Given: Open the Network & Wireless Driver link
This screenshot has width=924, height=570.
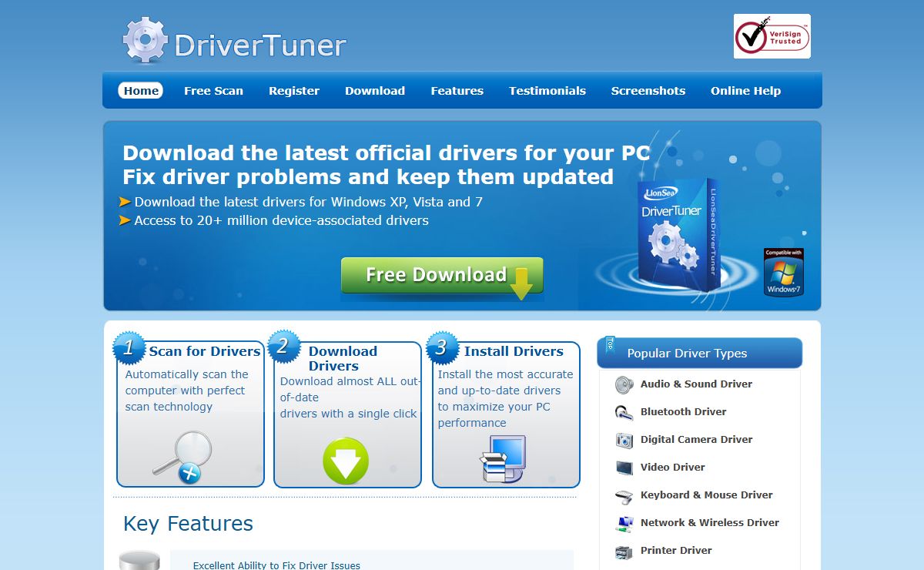Looking at the screenshot, I should tap(710, 522).
